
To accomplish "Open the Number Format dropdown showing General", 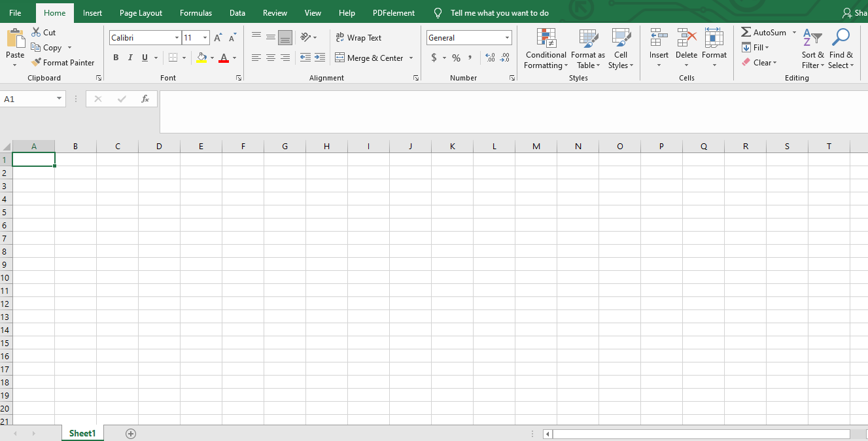I will pyautogui.click(x=507, y=37).
